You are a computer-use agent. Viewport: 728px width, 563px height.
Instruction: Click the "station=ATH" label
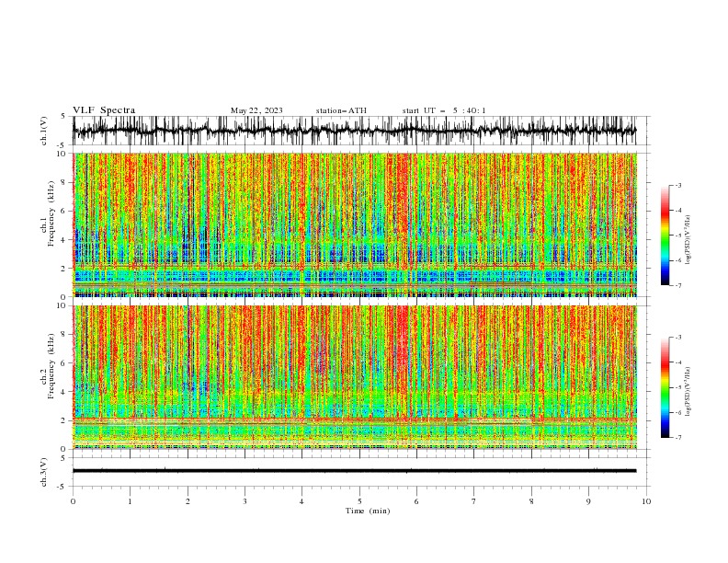click(x=341, y=110)
